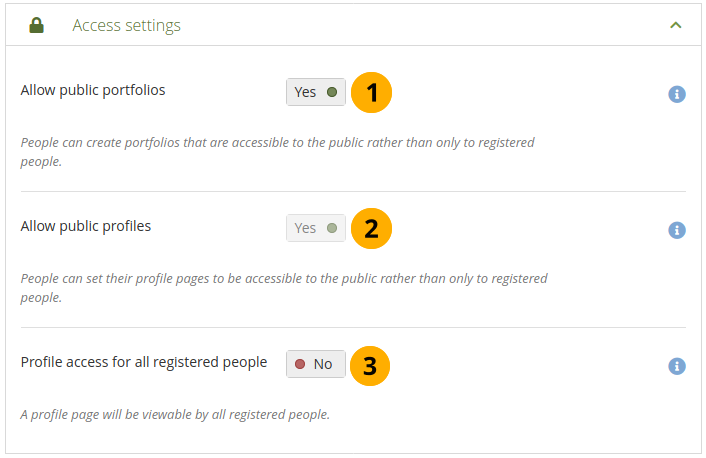
Task: Click the Allow public profiles label
Action: [x=86, y=226]
